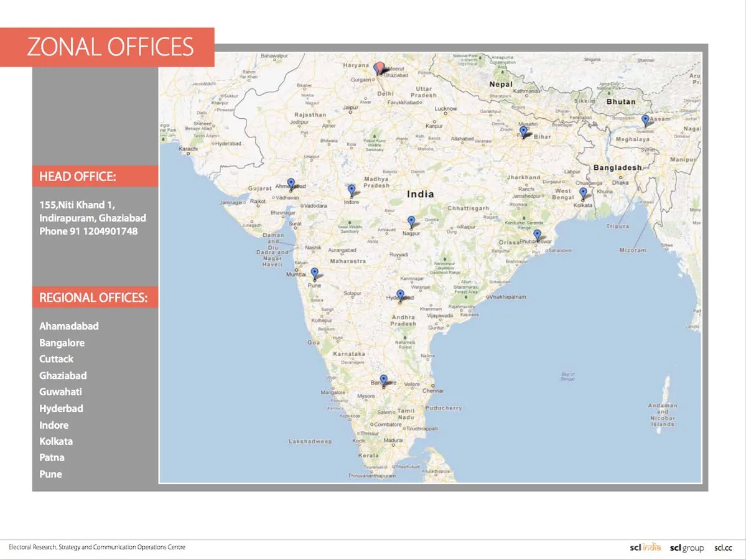
Task: Select the Bangladesh label on the map
Action: click(617, 167)
